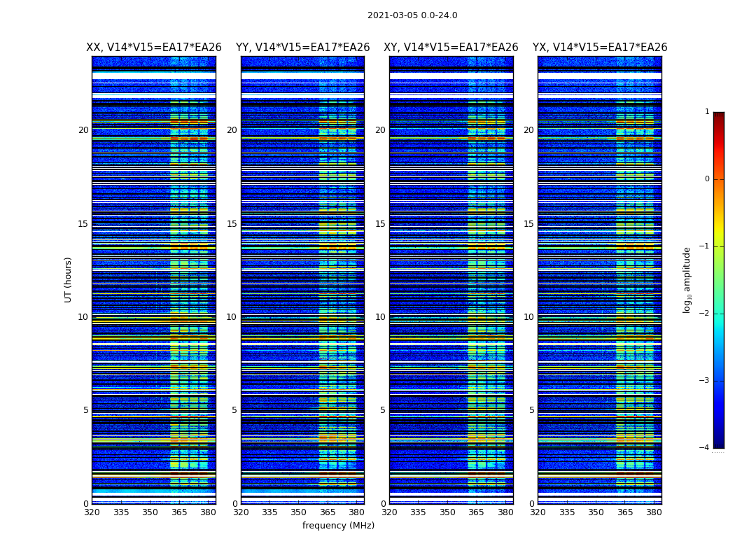This screenshot has height=560, width=735.
Task: Click inside the YX spectrogram panel
Action: (600, 280)
